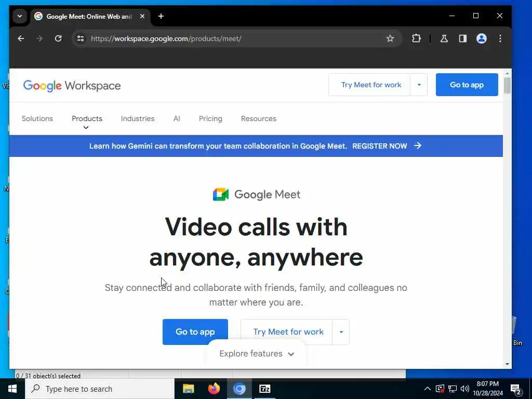Screen dimensions: 532x399
Task: Show hidden system tray icons
Action: pyautogui.click(x=428, y=389)
